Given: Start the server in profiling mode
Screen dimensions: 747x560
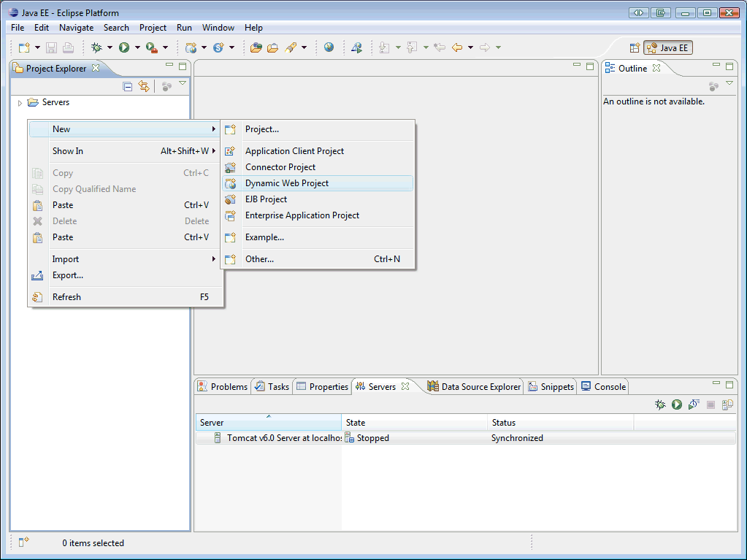Looking at the screenshot, I should [x=693, y=404].
